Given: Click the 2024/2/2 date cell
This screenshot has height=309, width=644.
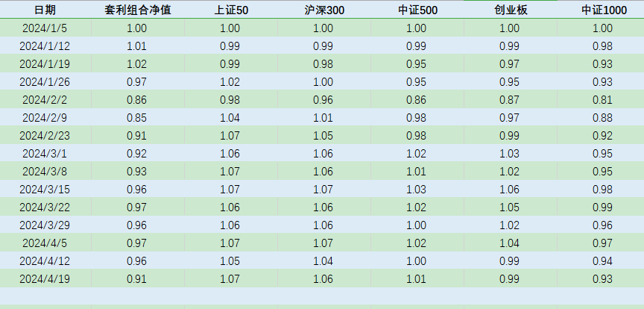Looking at the screenshot, I should coord(45,100).
